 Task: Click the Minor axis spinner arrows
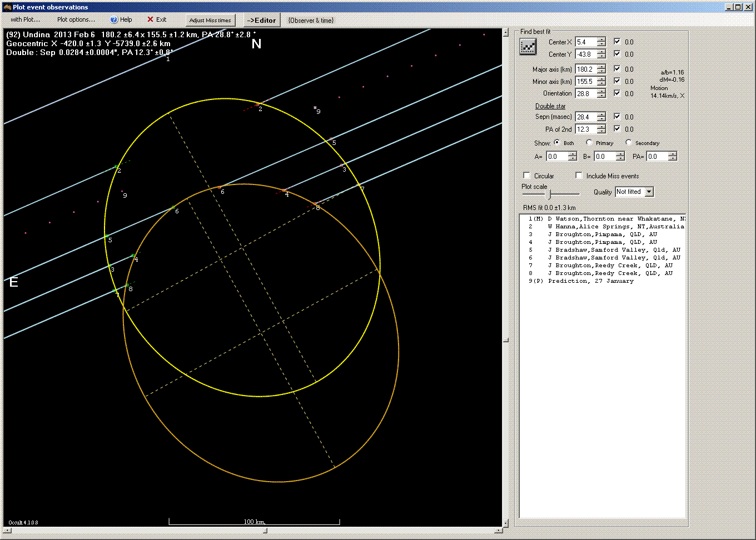coord(601,81)
